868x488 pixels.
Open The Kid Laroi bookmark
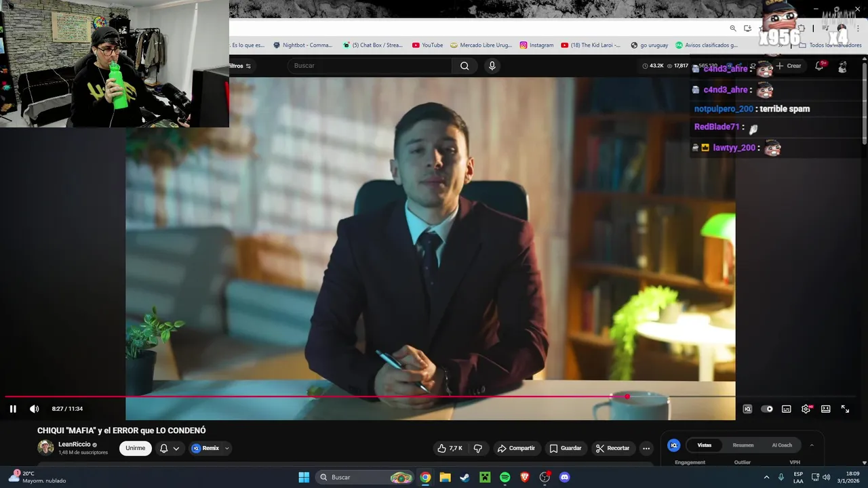tap(591, 45)
